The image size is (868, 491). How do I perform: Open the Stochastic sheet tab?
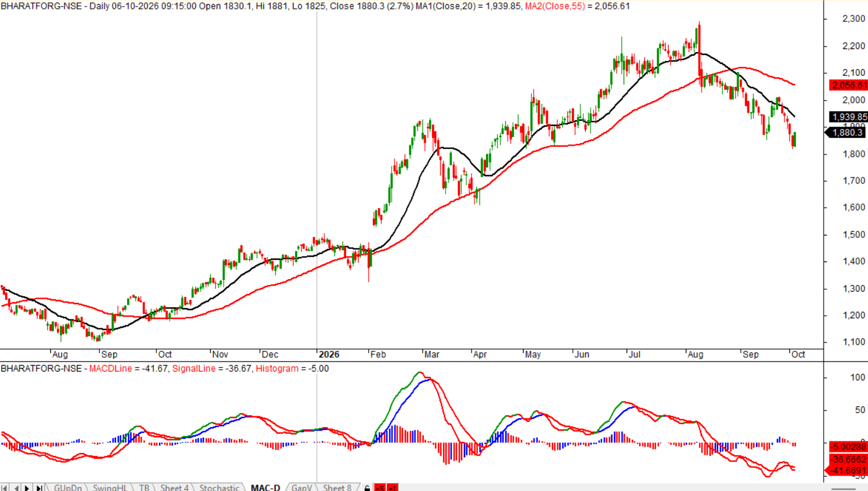pyautogui.click(x=219, y=487)
